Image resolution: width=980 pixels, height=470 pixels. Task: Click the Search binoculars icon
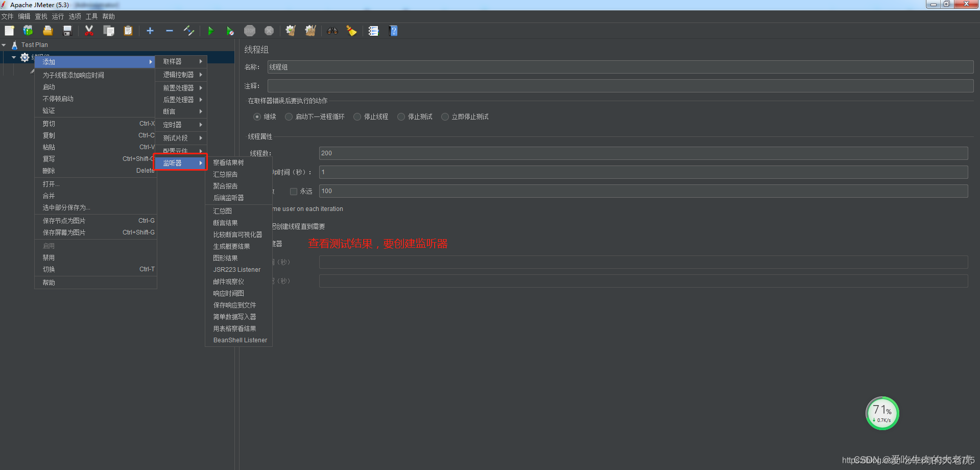click(332, 31)
